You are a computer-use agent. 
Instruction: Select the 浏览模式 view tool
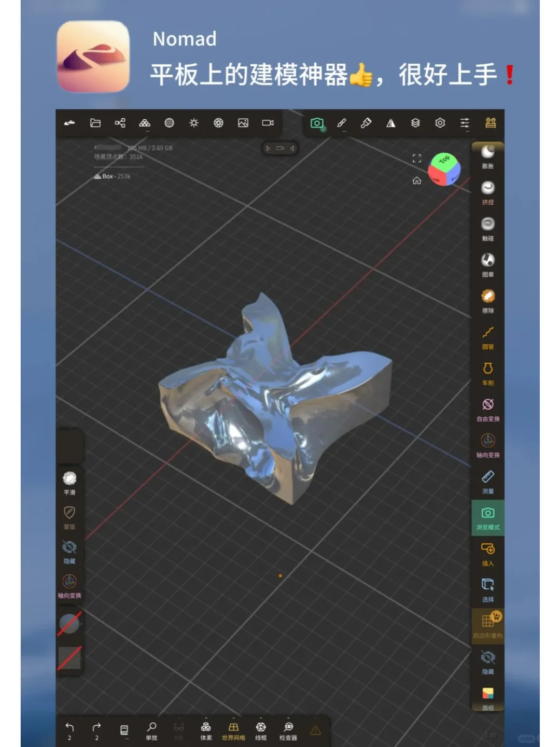(x=488, y=518)
